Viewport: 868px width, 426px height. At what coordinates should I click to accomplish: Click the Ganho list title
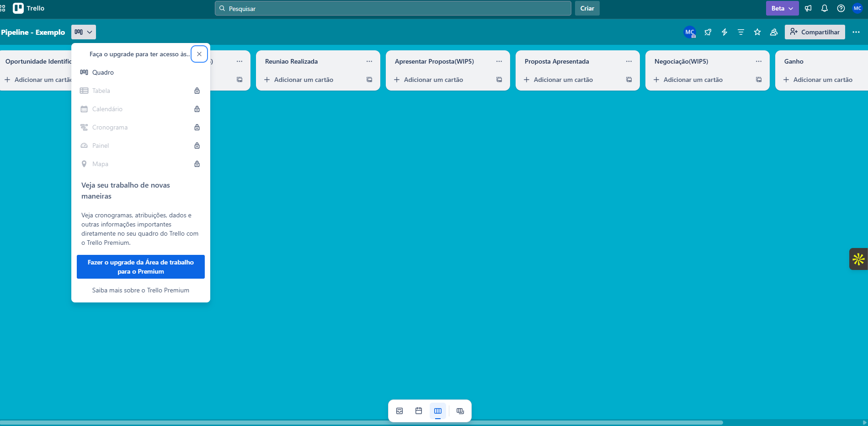[794, 61]
